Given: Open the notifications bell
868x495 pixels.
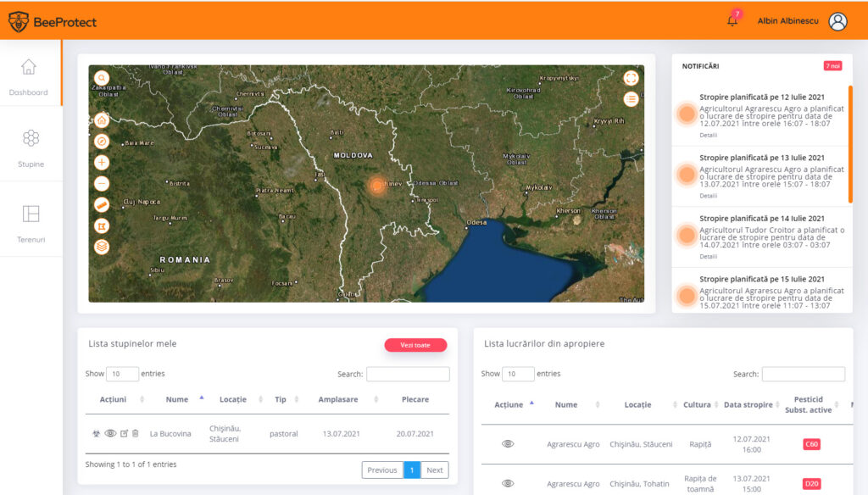Looking at the screenshot, I should coord(732,21).
